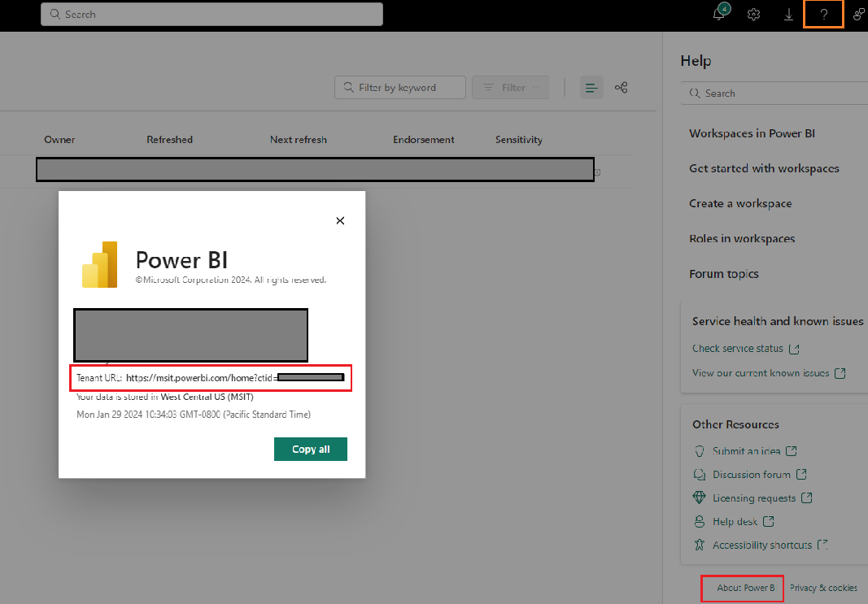
Task: Select the Forum topics section
Action: click(x=724, y=274)
